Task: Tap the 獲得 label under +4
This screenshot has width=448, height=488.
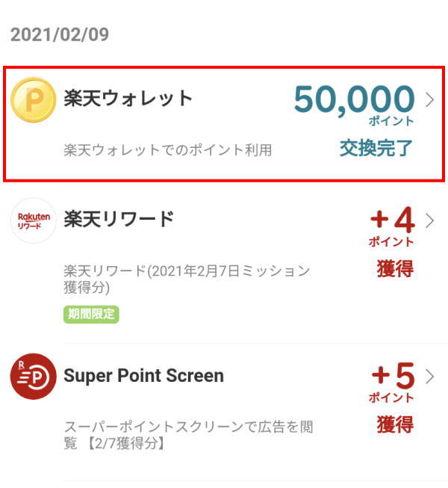Action: click(x=395, y=268)
